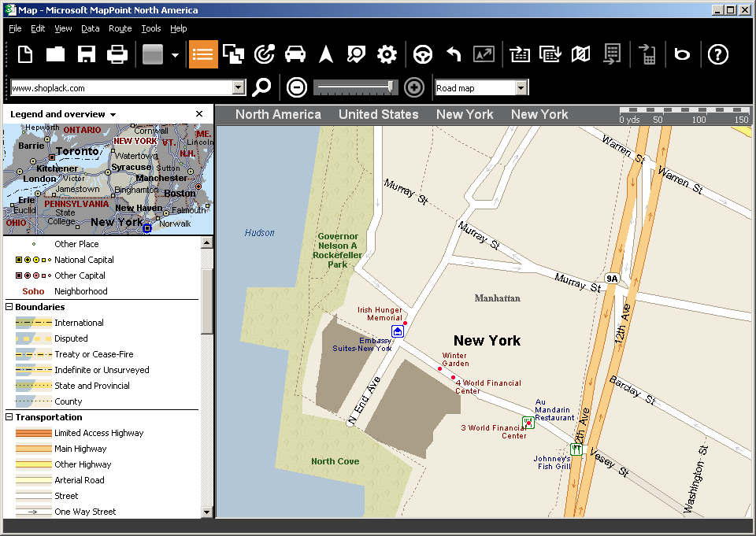Collapse the Boundaries legend section
Screen dimensions: 756x536
click(9, 306)
